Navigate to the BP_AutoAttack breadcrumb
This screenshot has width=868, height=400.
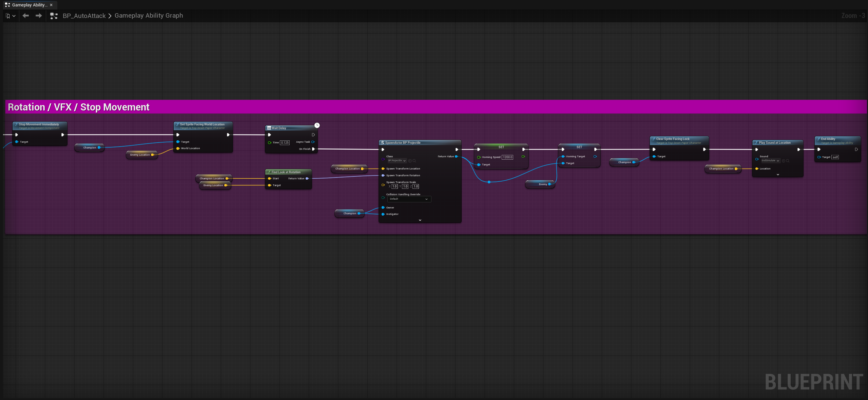(84, 16)
